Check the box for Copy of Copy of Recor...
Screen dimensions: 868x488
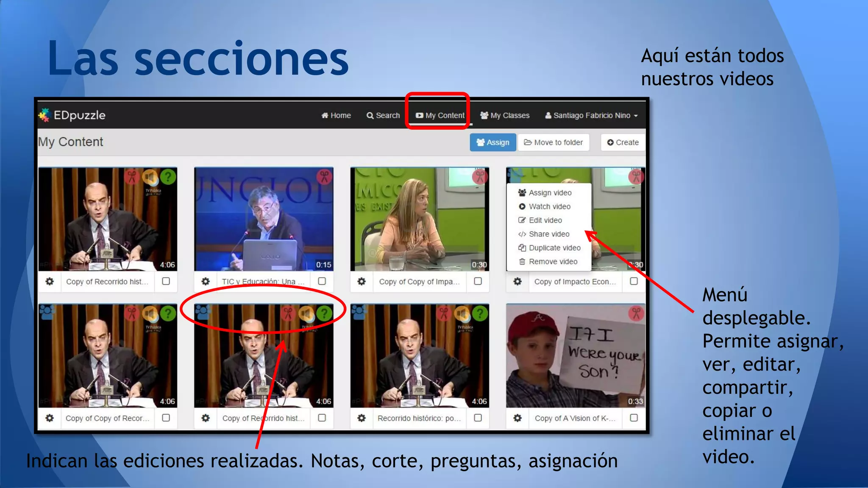click(x=166, y=418)
